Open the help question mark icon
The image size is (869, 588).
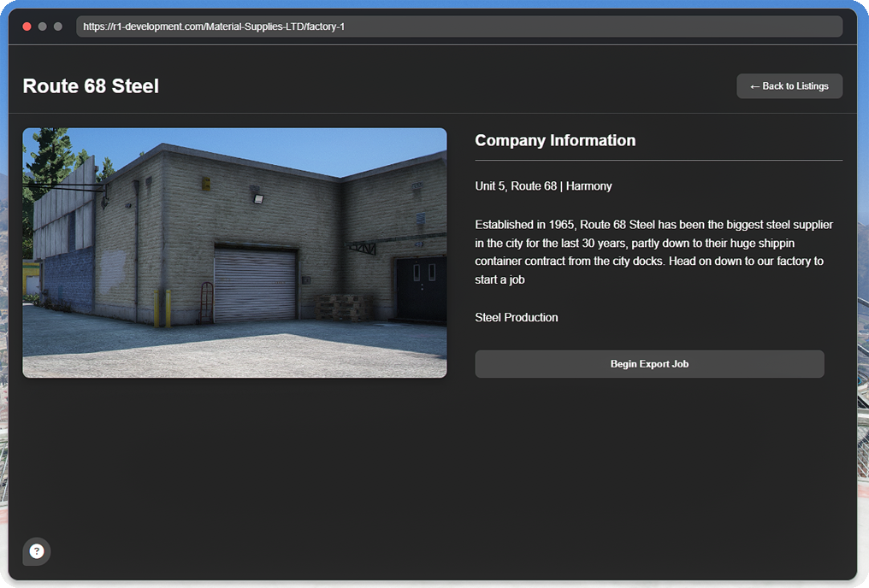click(x=37, y=551)
